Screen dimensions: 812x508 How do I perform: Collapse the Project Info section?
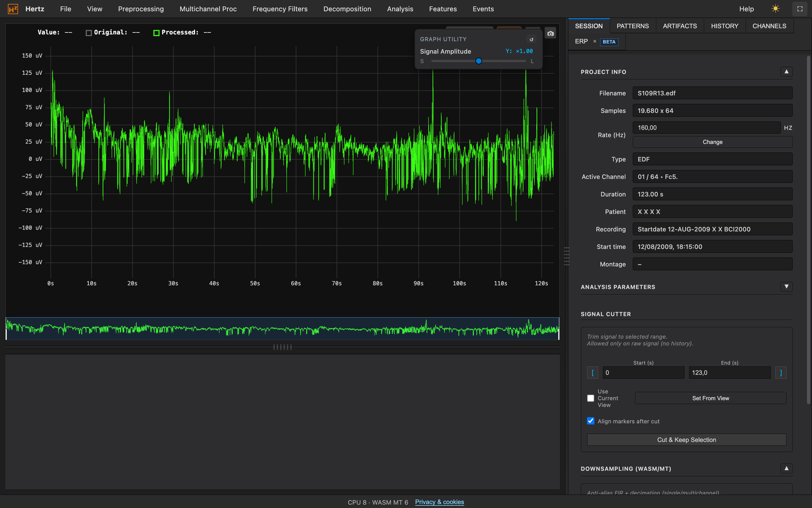coord(786,72)
